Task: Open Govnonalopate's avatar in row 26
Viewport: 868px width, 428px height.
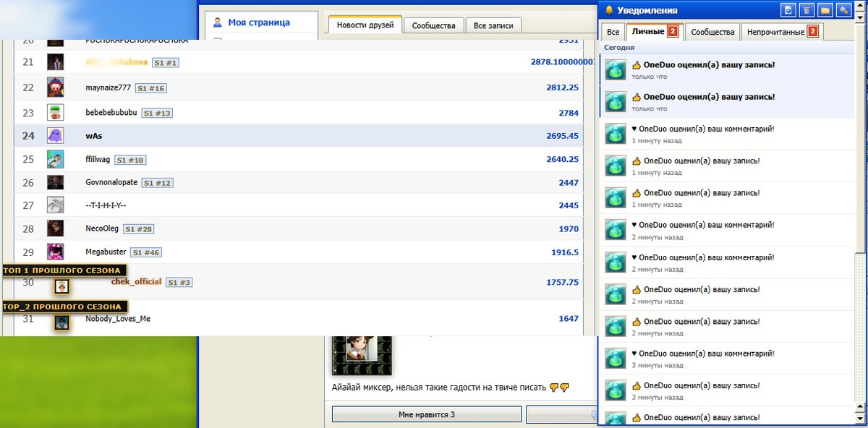Action: pos(56,182)
